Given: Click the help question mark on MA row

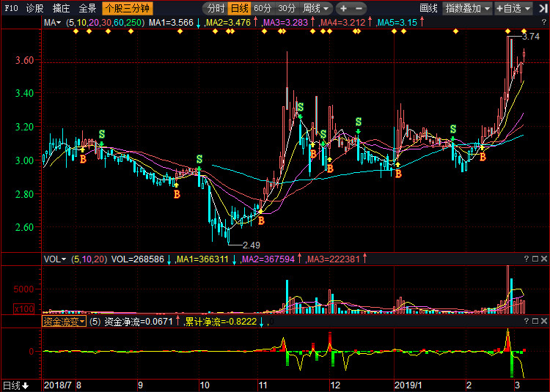Looking at the screenshot, I should point(544,22).
